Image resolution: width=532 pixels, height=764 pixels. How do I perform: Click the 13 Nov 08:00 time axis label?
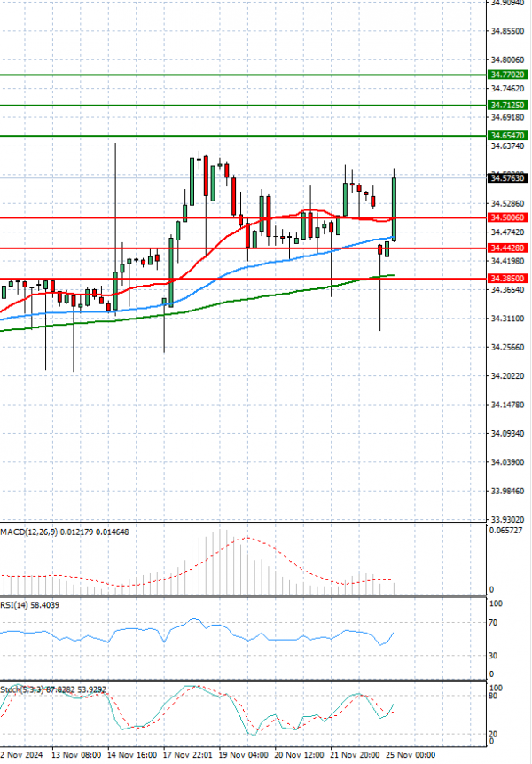tap(76, 755)
